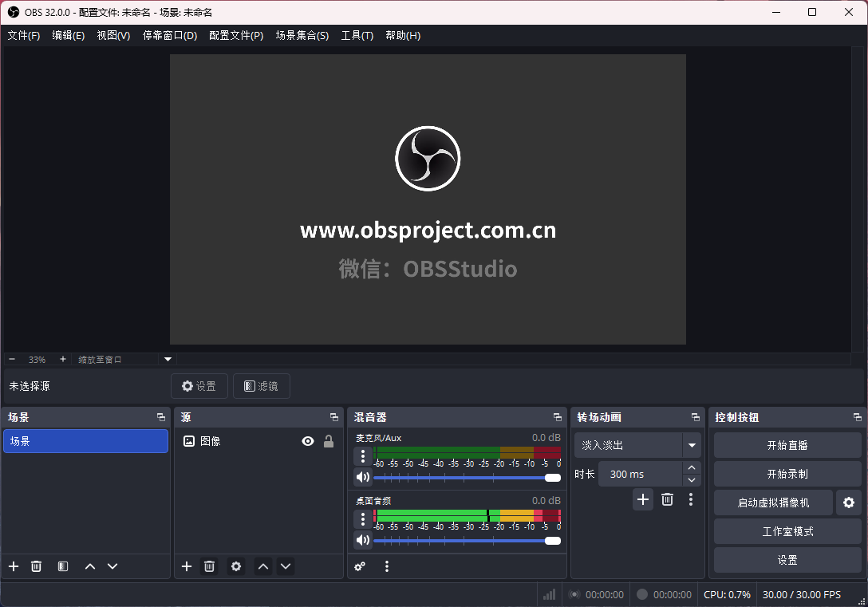Open the 视图(V) menu
This screenshot has height=607, width=868.
point(113,35)
